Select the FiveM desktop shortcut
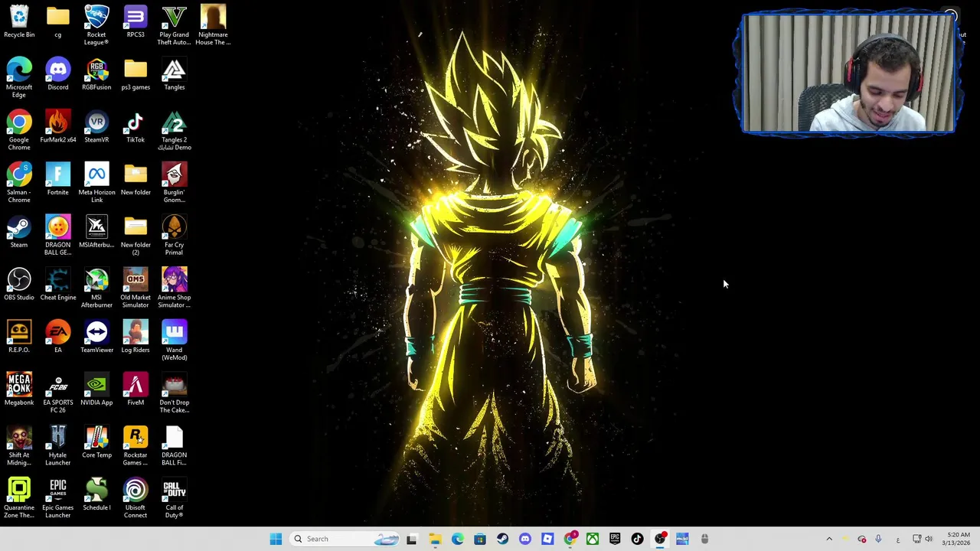Image resolution: width=980 pixels, height=551 pixels. coord(136,390)
